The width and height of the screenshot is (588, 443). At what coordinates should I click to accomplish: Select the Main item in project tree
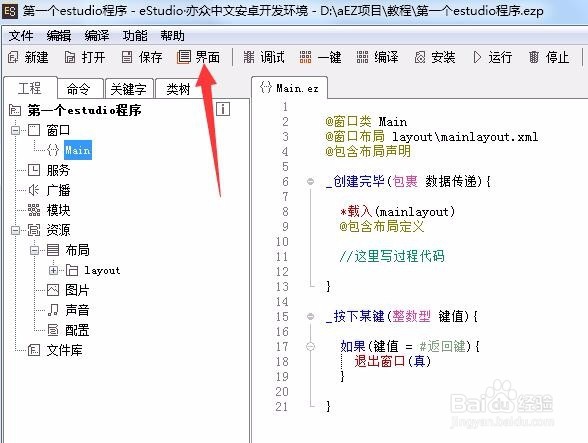coord(78,150)
